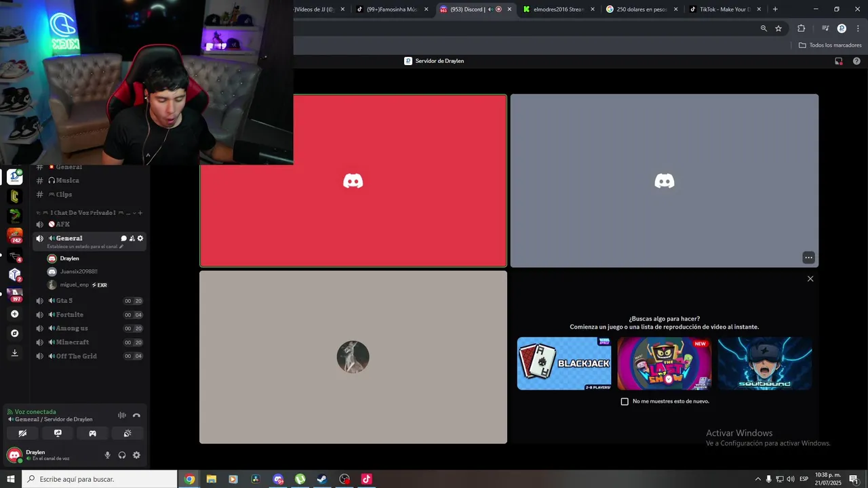The image size is (868, 488).
Task: Focus the red Discord video tile
Action: [x=353, y=181]
